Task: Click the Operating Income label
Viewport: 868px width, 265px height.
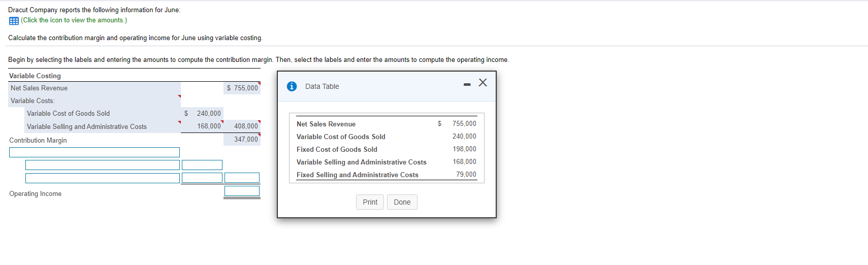Action: 36,193
